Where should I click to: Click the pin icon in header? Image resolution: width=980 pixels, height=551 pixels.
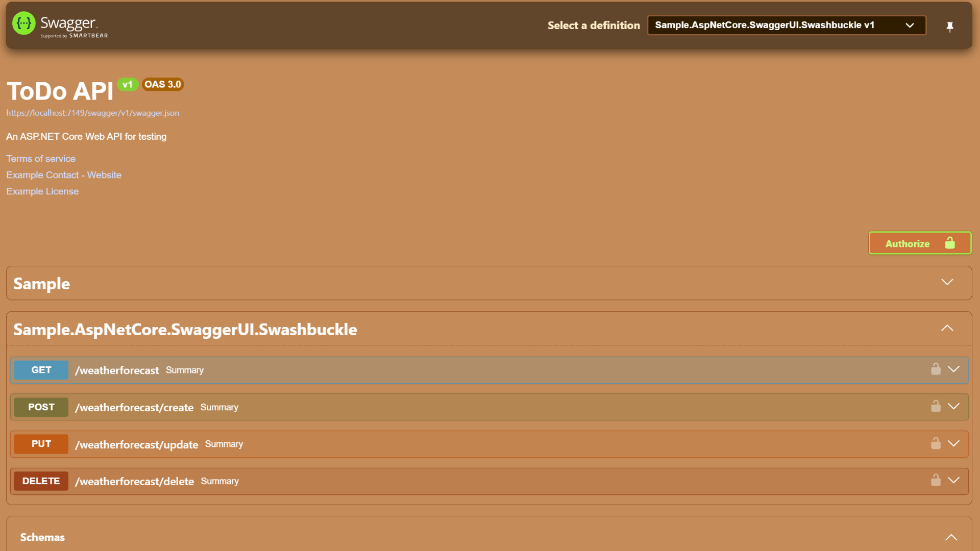click(950, 27)
